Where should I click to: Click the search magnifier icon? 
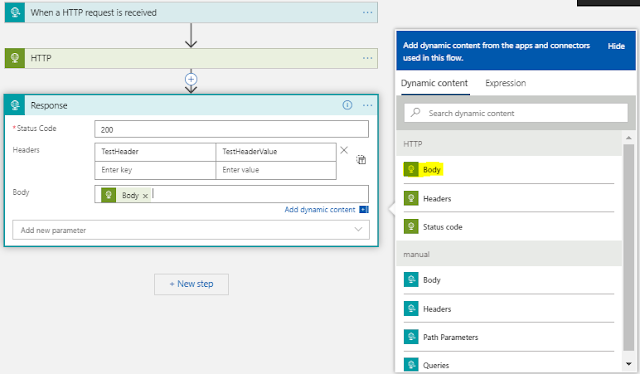click(416, 112)
